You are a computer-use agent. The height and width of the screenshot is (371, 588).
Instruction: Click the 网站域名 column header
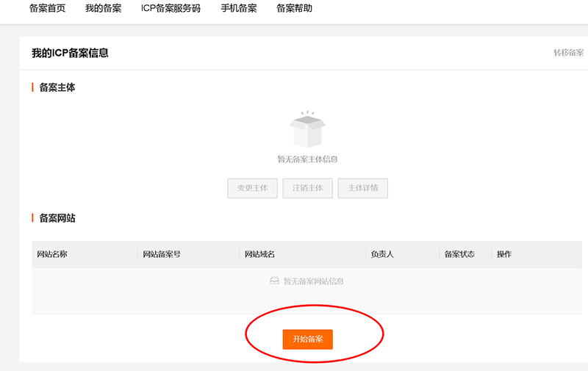pyautogui.click(x=260, y=254)
